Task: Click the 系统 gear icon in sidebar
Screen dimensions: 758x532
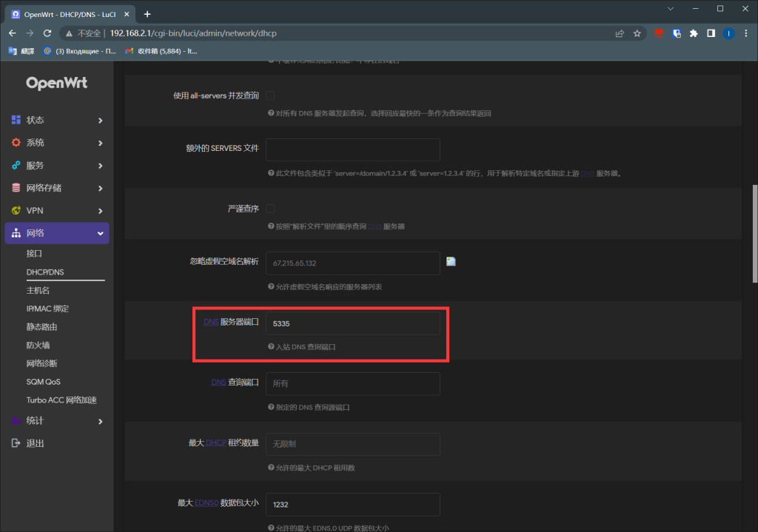Action: click(16, 142)
